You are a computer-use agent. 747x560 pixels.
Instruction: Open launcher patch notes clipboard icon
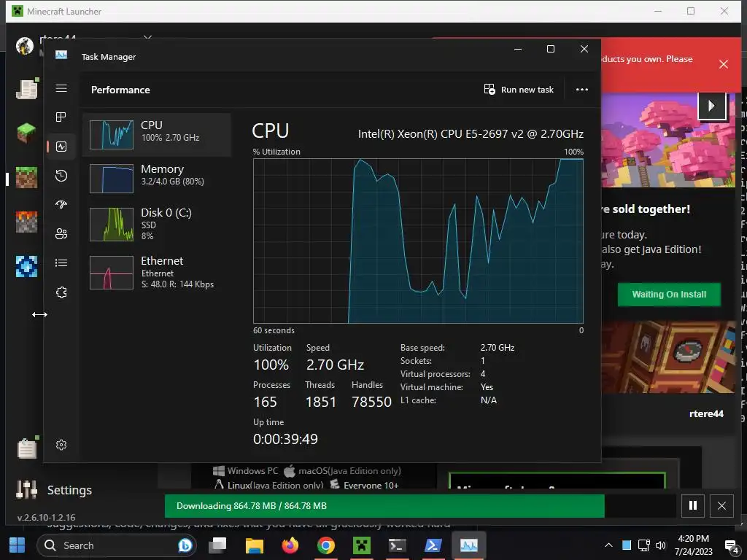pos(27,448)
